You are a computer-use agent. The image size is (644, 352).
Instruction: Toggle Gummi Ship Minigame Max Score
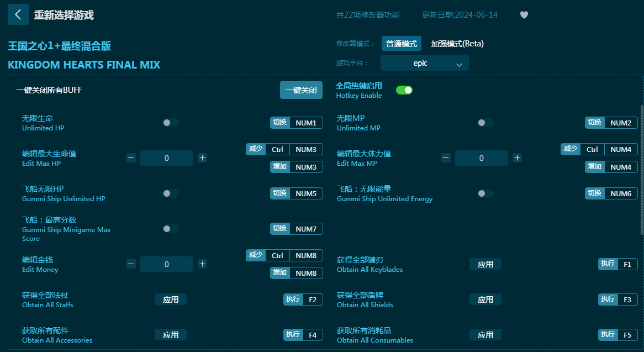[x=171, y=229]
